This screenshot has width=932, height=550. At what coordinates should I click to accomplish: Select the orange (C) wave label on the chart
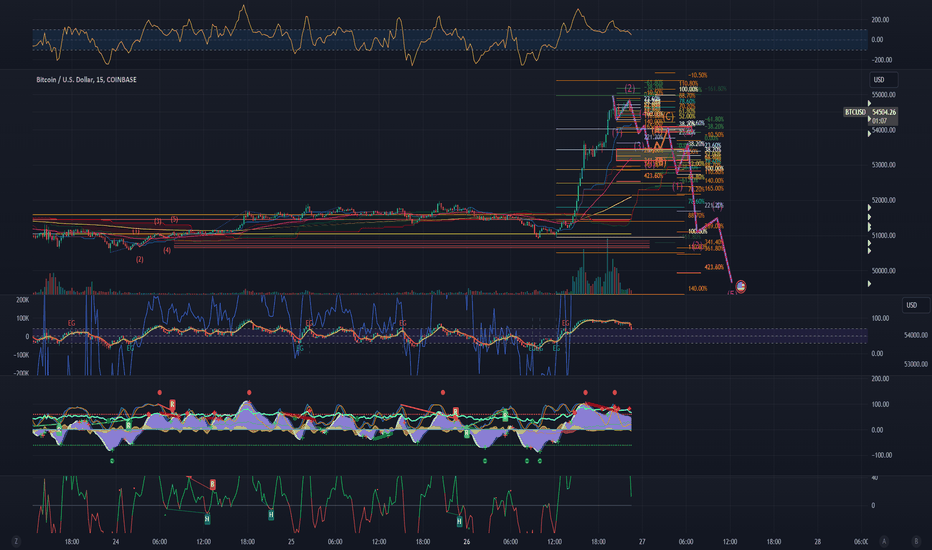[668, 117]
